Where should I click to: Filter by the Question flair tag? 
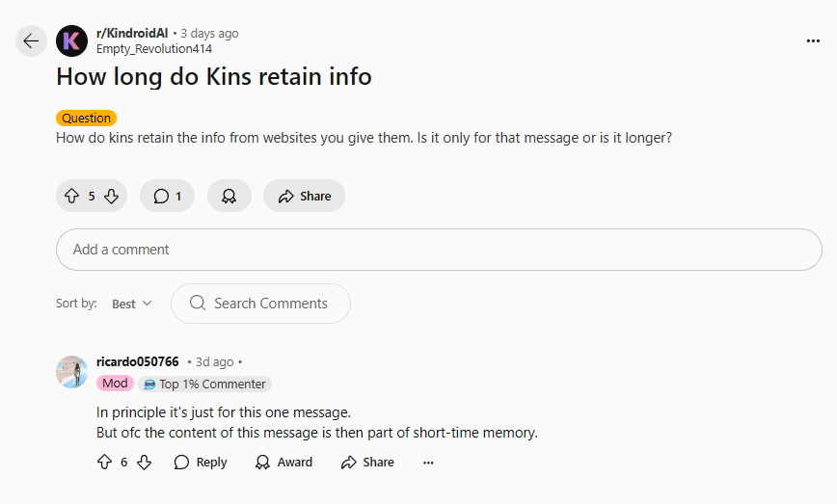tap(86, 118)
